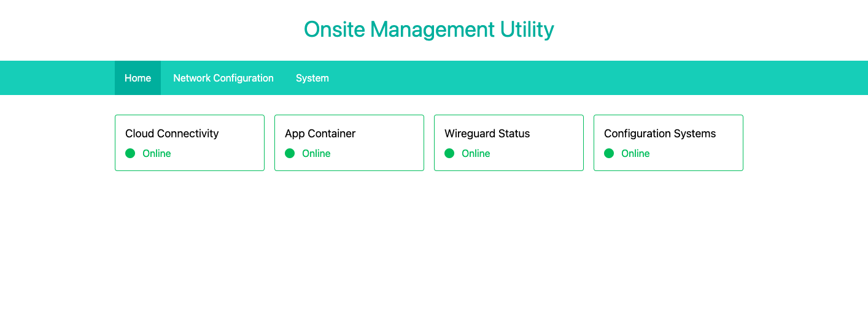Select the Cloud Connectivity heading text
Image resolution: width=868 pixels, height=320 pixels.
[172, 133]
